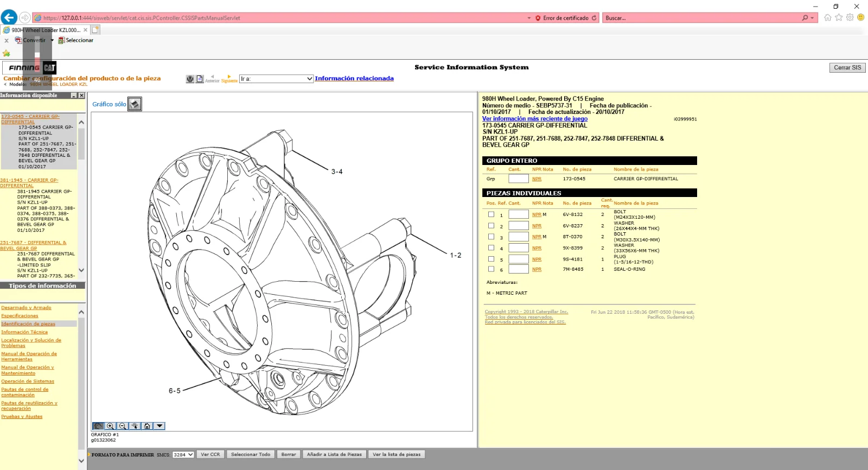The height and width of the screenshot is (470, 868).
Task: Check the box for item 4 WASHER 9X-8399
Action: pos(491,248)
